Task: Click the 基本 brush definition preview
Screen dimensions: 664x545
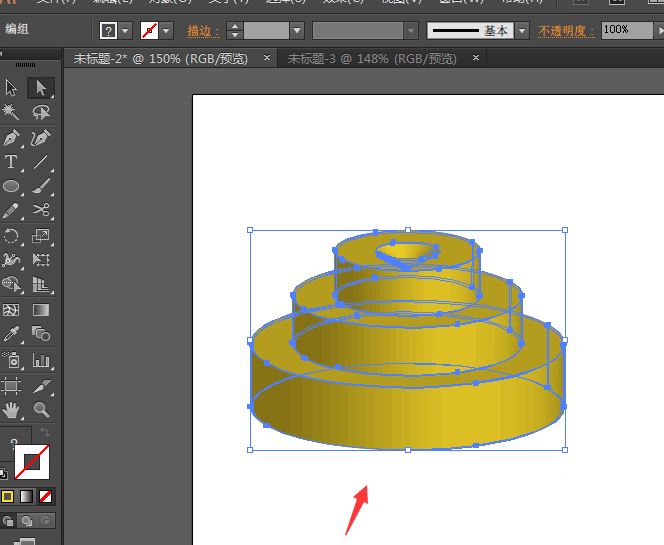Action: (470, 31)
